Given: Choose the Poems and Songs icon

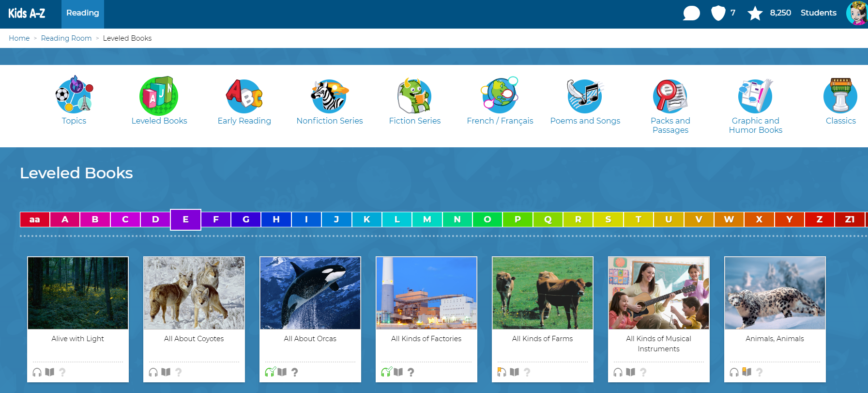Looking at the screenshot, I should 585,95.
